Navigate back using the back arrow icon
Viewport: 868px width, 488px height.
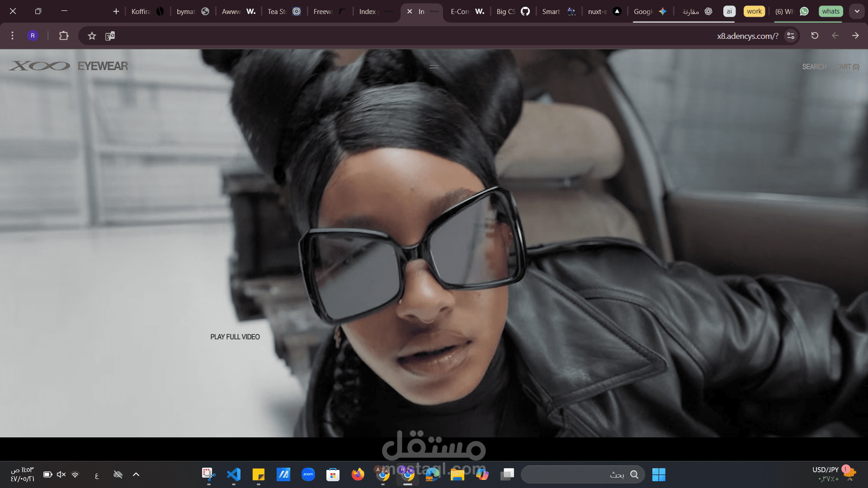click(x=836, y=36)
